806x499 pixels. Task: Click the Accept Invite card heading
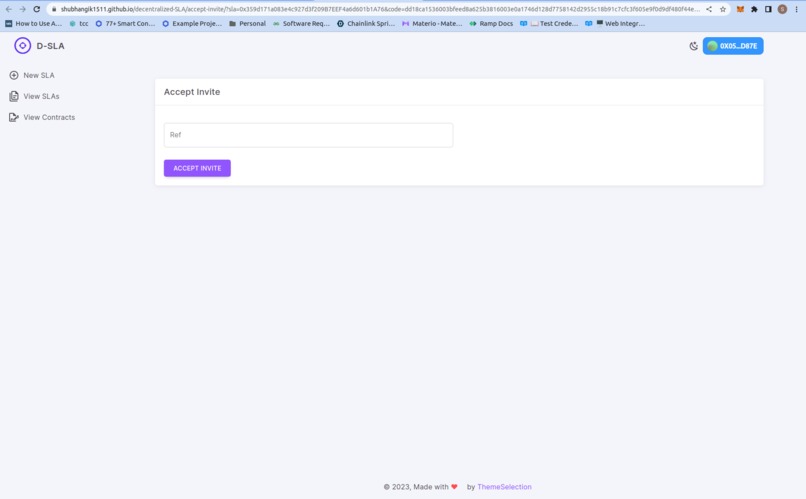pyautogui.click(x=192, y=92)
